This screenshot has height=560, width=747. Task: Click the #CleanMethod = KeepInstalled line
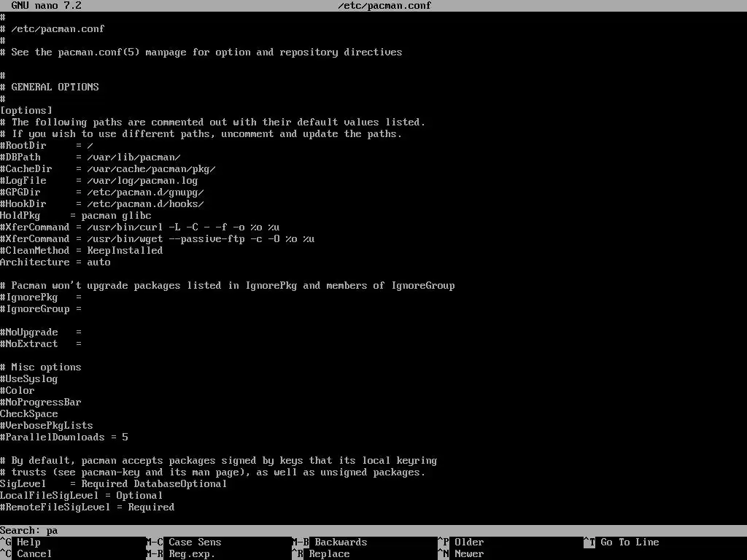click(82, 251)
